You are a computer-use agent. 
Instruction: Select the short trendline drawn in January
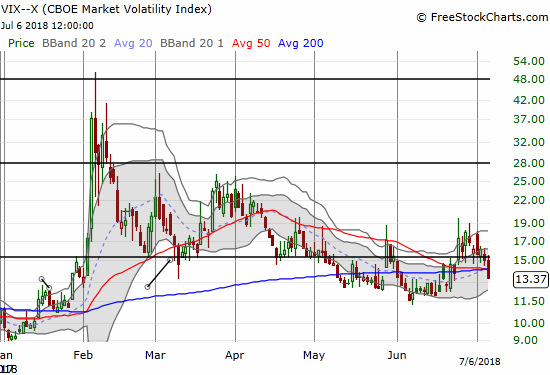coord(46,283)
